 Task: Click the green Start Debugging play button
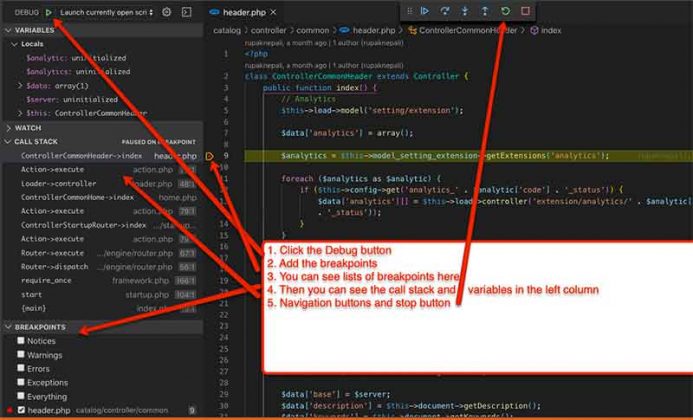(49, 12)
